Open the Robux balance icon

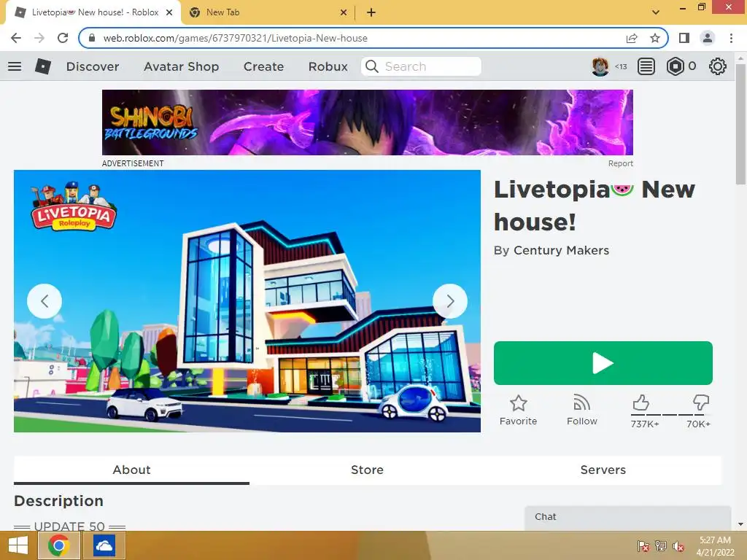(x=675, y=66)
